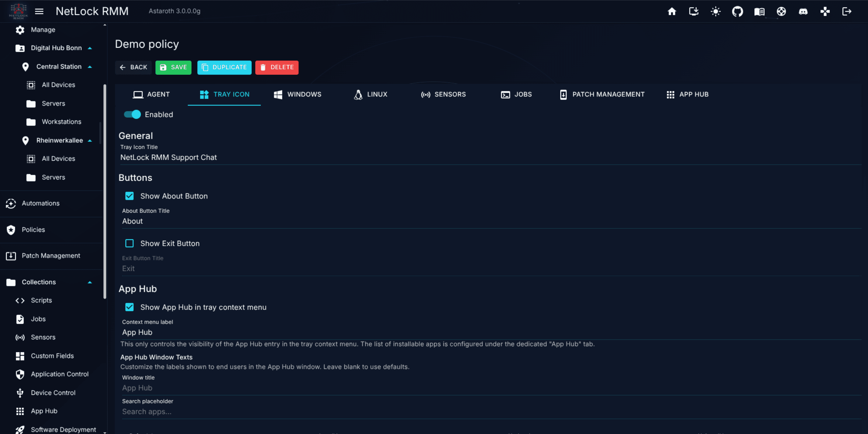Image resolution: width=868 pixels, height=434 pixels.
Task: Toggle light/dark theme sun icon
Action: [715, 12]
